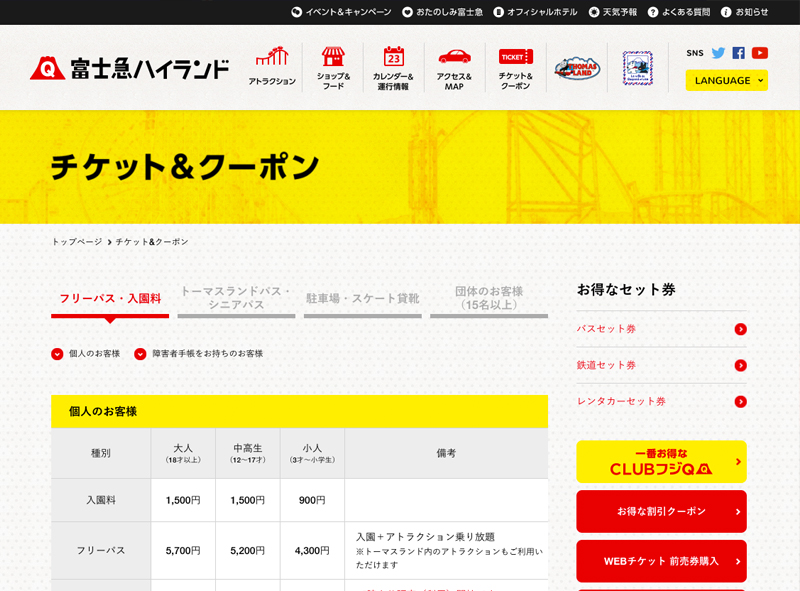
Task: Switch to 団体のお客様 tab
Action: [489, 298]
